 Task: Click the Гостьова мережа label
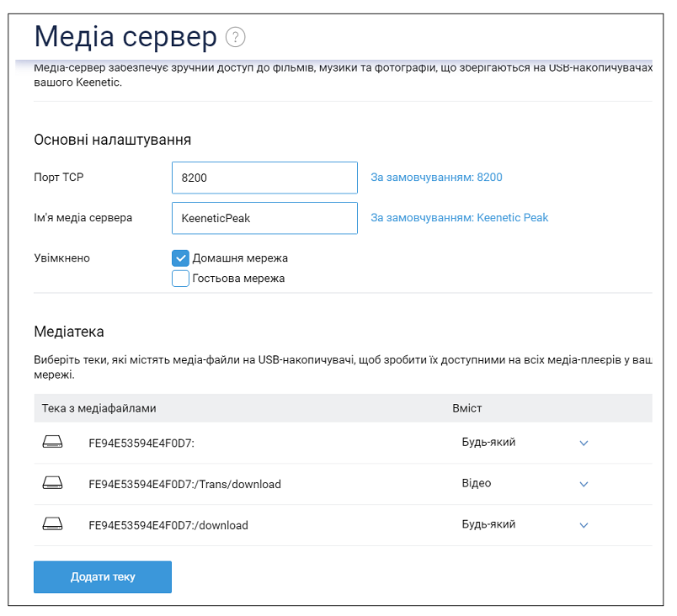tap(238, 279)
